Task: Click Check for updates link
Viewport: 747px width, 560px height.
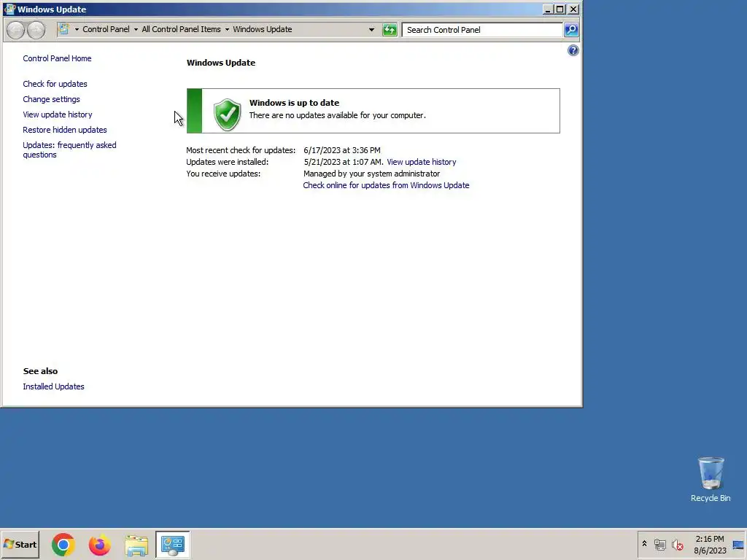Action: (55, 84)
